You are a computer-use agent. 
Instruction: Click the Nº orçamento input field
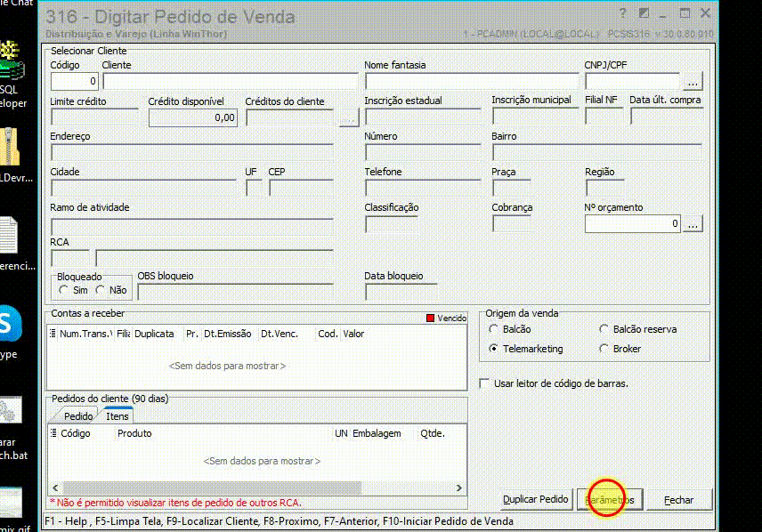pos(632,223)
